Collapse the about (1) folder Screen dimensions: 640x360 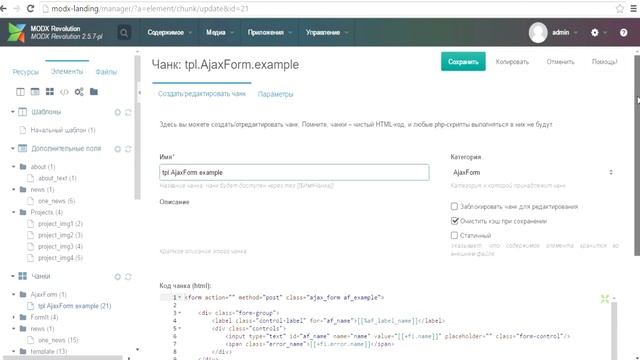[13, 167]
